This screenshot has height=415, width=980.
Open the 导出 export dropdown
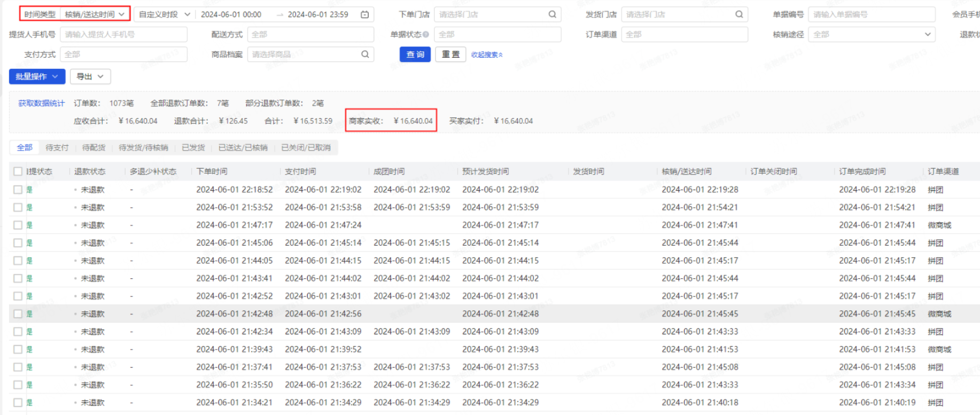pyautogui.click(x=90, y=76)
